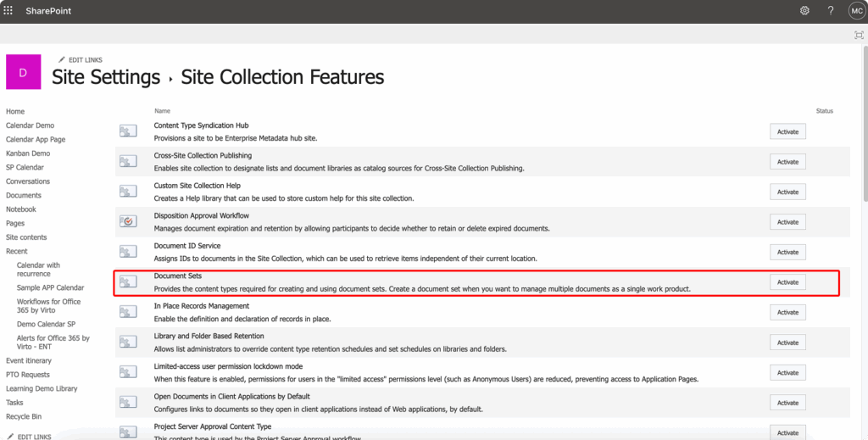
Task: Click the focus on content icon
Action: pyautogui.click(x=858, y=35)
